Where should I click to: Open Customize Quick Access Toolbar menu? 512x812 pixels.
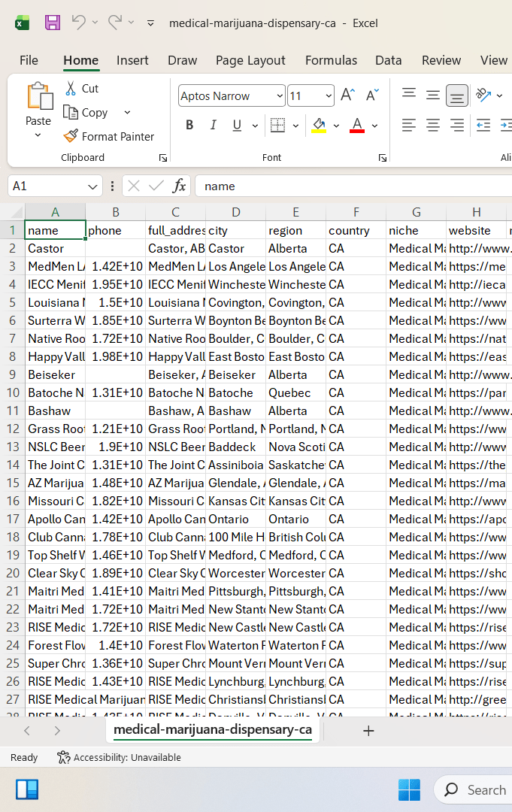[x=150, y=23]
